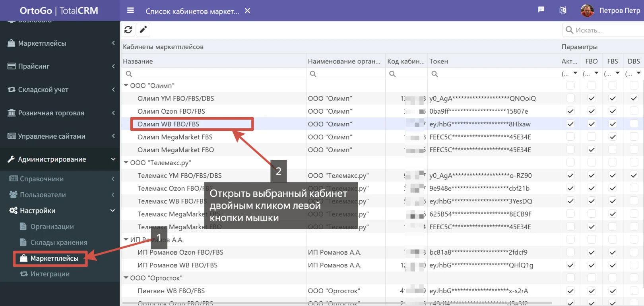Click the Токен column header
The image size is (644, 306).
(x=438, y=61)
